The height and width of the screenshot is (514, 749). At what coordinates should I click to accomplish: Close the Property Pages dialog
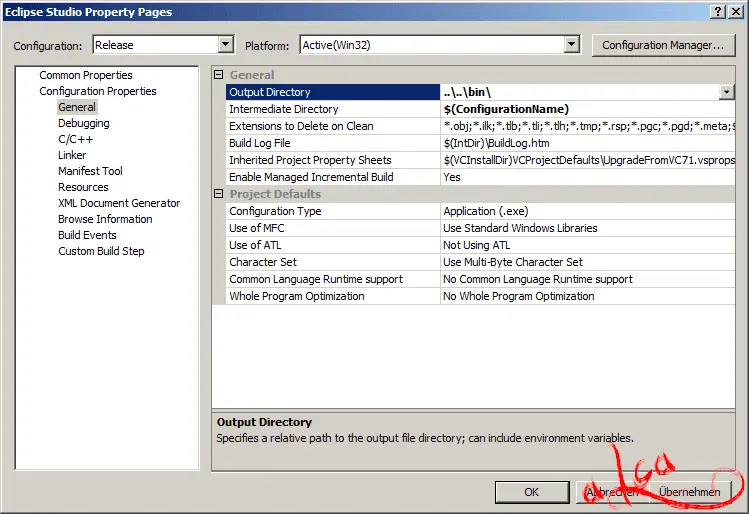click(736, 12)
